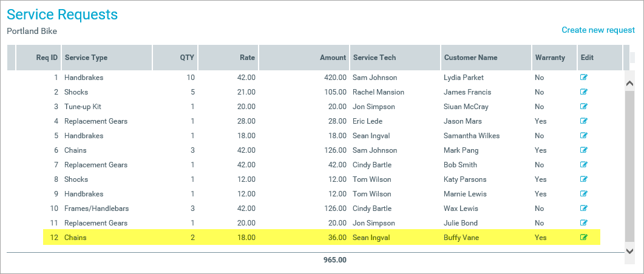Viewport: 644px width, 274px height.
Task: Open edit for Tune-up Kit request 3
Action: click(584, 107)
